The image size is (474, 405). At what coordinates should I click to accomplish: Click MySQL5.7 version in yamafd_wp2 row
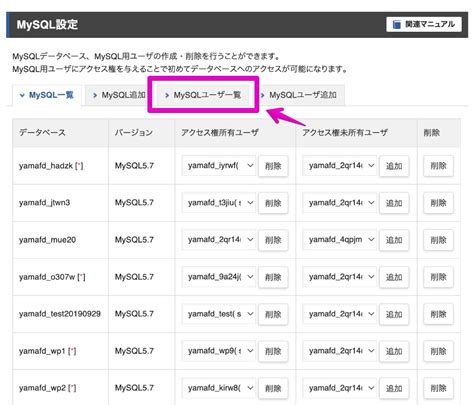(134, 388)
